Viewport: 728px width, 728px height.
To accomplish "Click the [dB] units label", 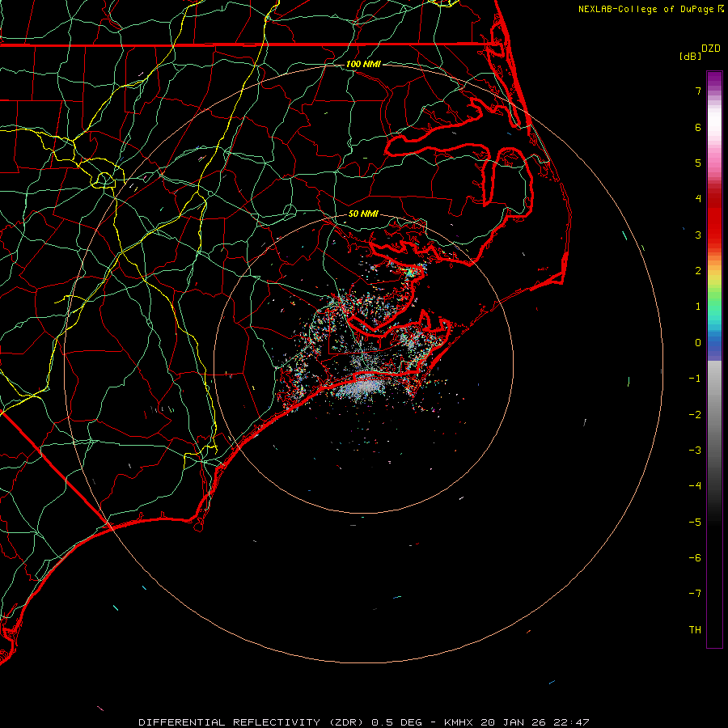I will (691, 56).
